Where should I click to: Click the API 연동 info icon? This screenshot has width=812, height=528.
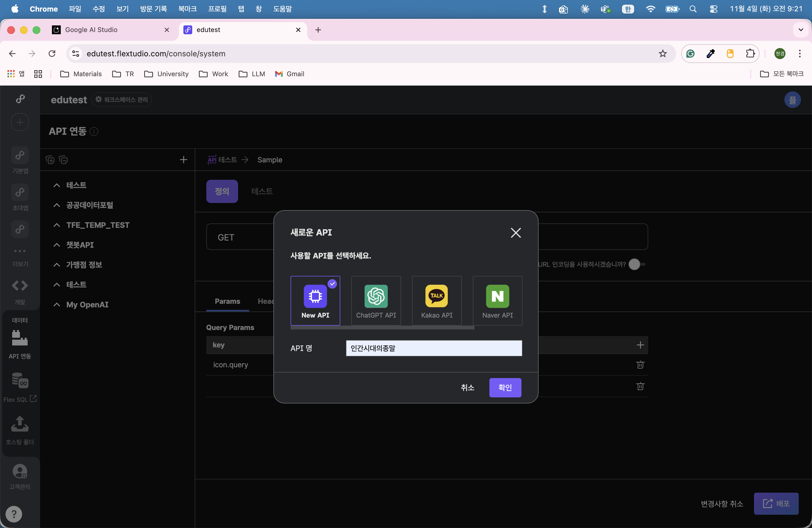pyautogui.click(x=94, y=131)
